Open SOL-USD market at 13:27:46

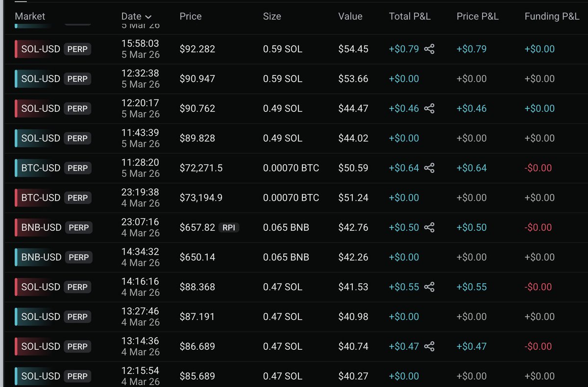point(41,316)
